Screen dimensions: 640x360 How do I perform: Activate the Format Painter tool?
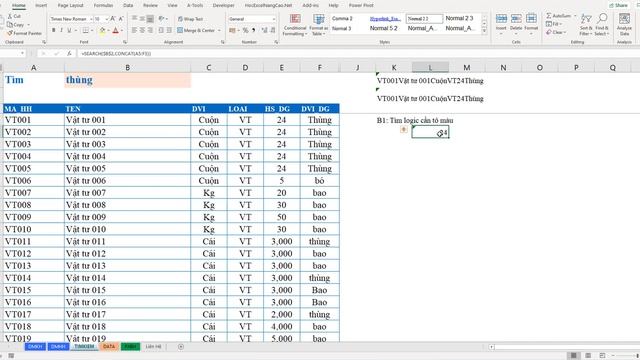(24, 33)
